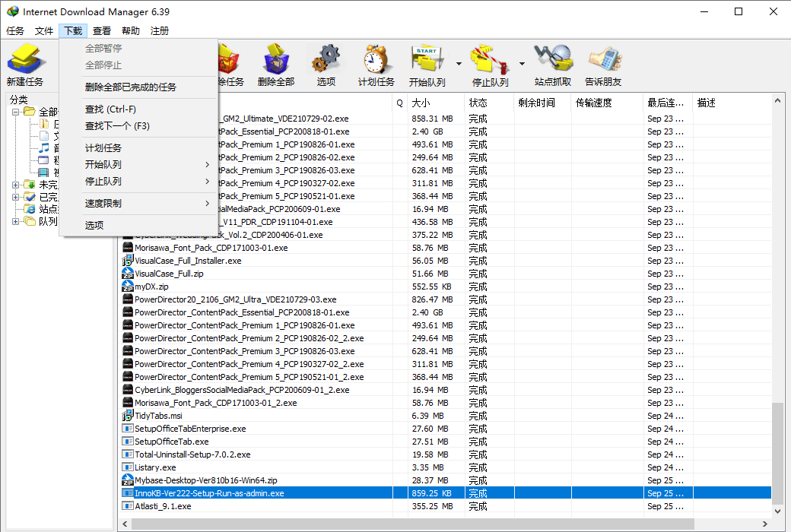Viewport: 791px width, 532px height.
Task: Click the scroll-up arrow of download list
Action: (x=777, y=101)
